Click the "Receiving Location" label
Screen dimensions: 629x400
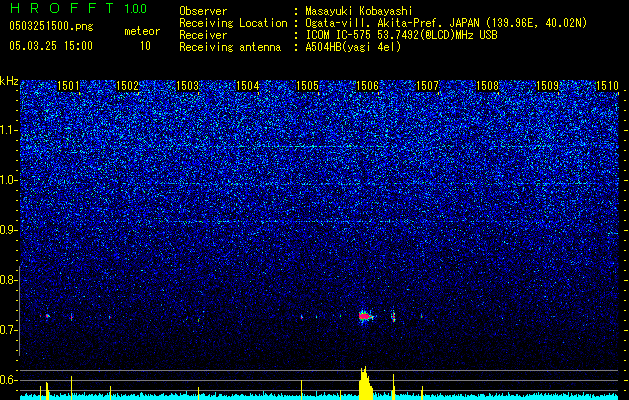[x=233, y=23]
